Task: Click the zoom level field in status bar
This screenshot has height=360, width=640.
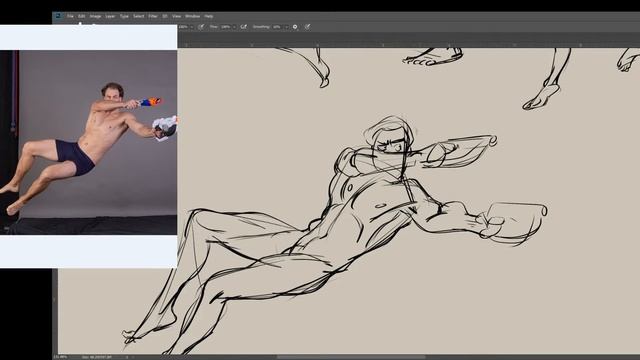Action: click(x=60, y=357)
